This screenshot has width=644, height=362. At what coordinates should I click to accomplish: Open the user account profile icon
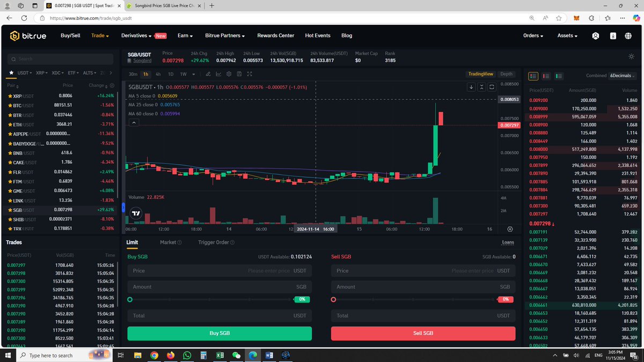click(x=595, y=36)
